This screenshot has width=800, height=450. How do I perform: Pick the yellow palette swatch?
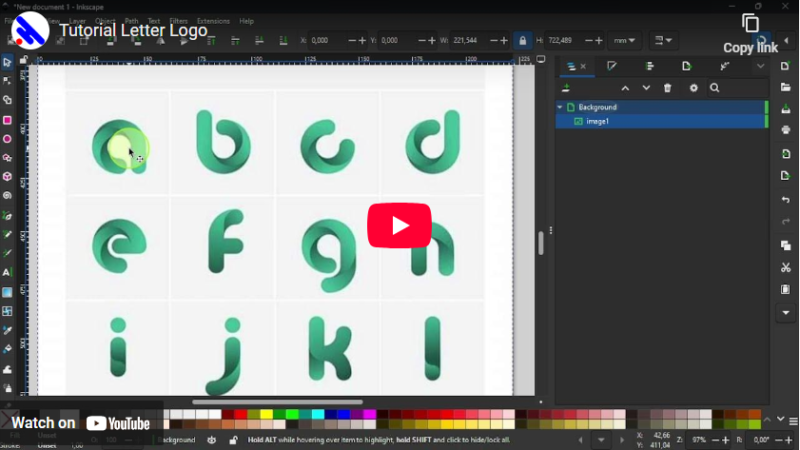(266, 414)
